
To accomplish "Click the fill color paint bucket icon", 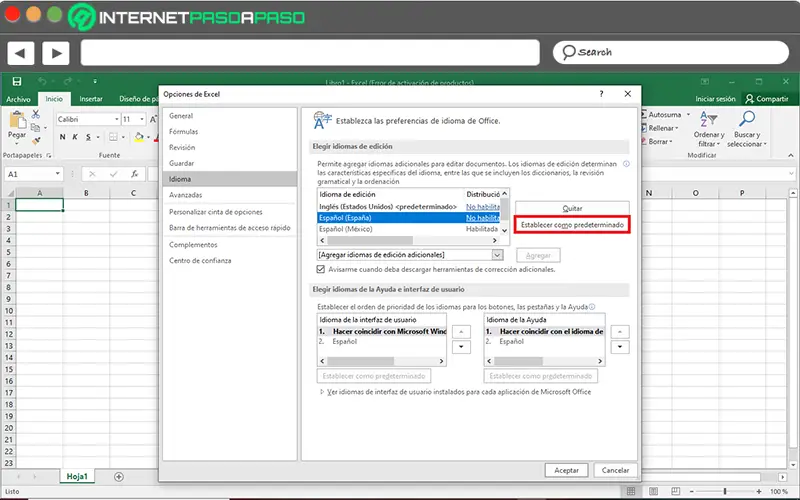I will point(139,137).
